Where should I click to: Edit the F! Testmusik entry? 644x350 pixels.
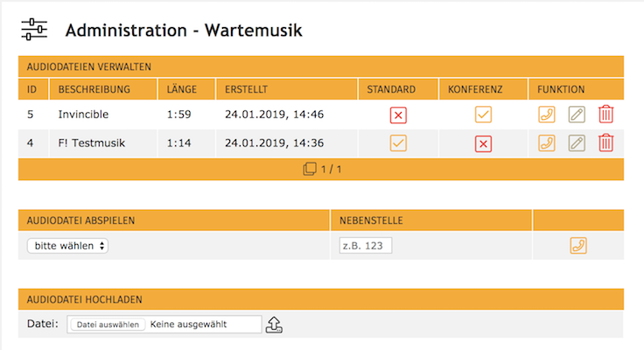point(576,143)
